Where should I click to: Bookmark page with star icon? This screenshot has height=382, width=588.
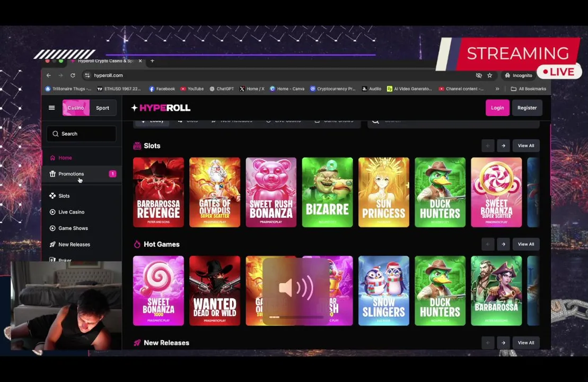(490, 75)
